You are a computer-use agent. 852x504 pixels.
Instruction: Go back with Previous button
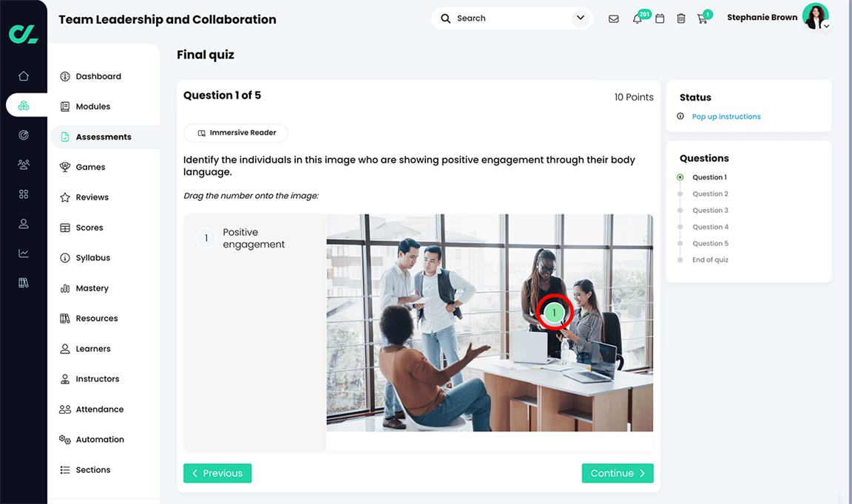point(217,473)
